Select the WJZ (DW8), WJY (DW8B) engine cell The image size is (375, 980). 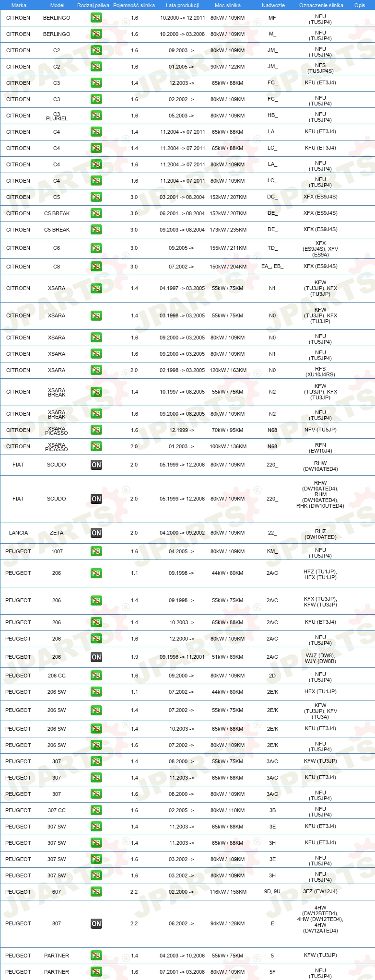tap(320, 658)
